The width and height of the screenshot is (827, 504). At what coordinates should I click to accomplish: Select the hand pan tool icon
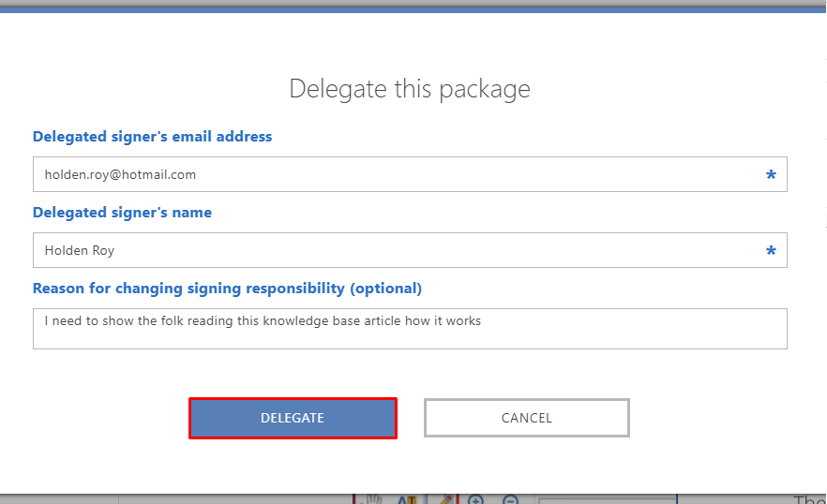pyautogui.click(x=373, y=499)
